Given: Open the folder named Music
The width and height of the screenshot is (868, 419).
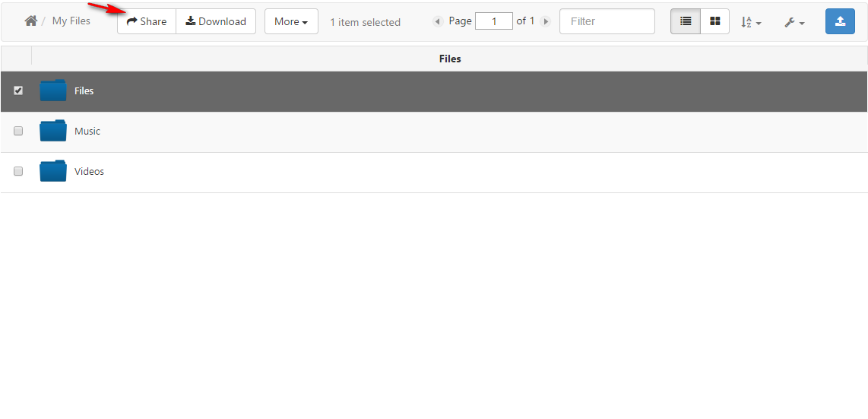Looking at the screenshot, I should tap(87, 132).
